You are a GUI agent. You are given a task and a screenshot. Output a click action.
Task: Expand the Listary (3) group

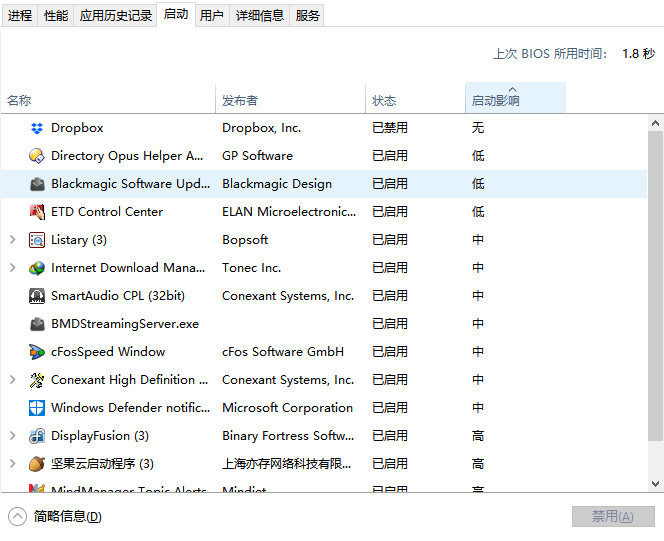pos(12,240)
